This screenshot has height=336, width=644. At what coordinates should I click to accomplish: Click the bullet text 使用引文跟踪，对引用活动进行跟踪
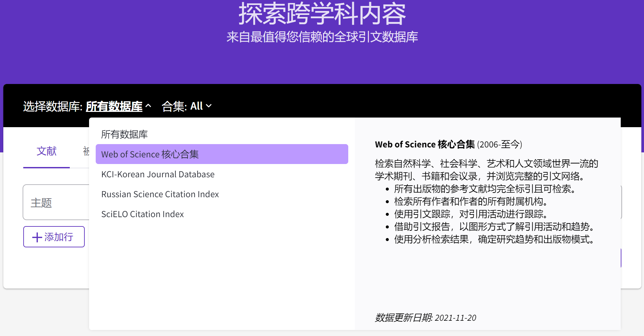point(471,214)
